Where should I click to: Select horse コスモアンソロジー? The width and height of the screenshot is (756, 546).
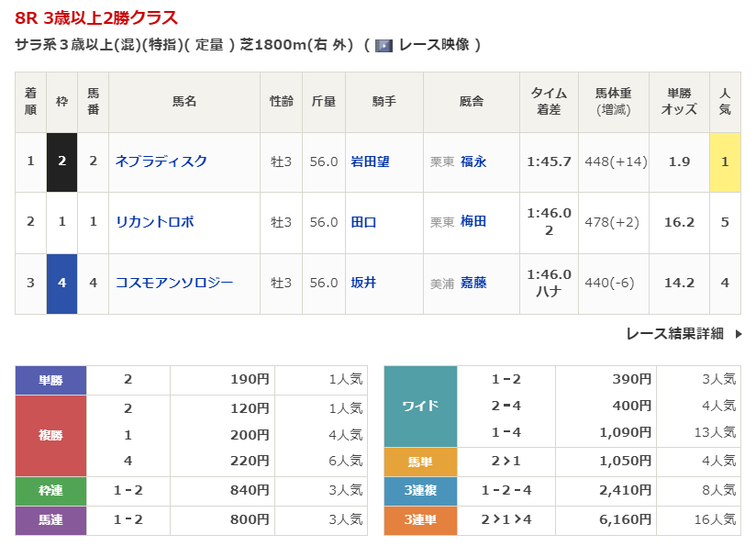point(173,283)
